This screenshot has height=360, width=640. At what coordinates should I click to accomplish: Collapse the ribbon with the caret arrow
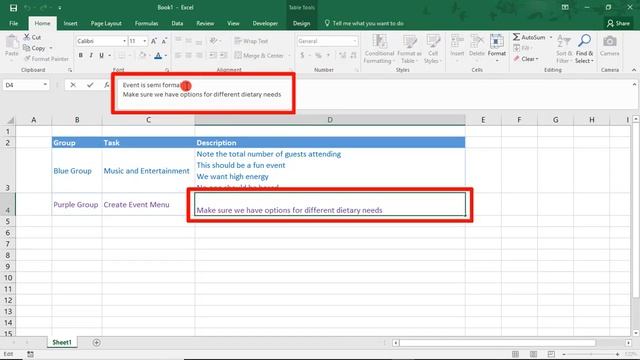click(634, 70)
